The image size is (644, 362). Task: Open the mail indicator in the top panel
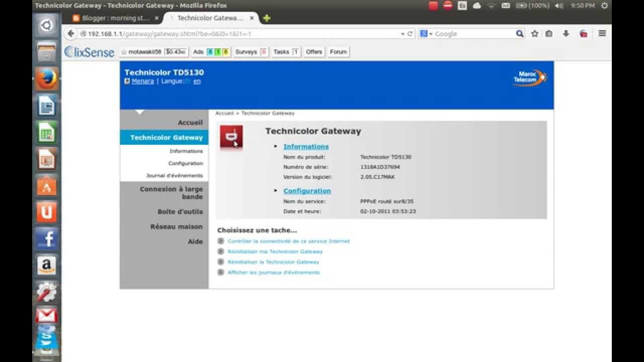click(x=506, y=6)
